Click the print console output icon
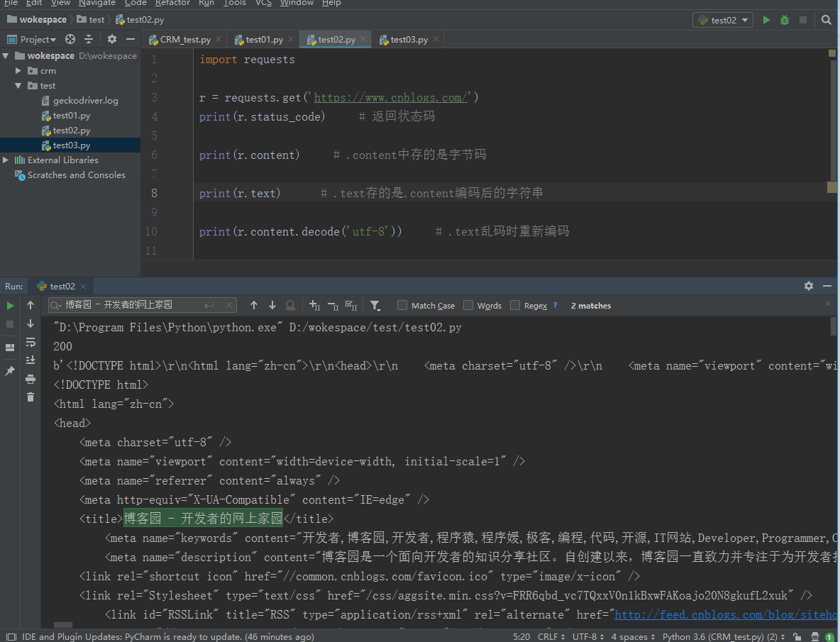840x642 pixels. 31,379
